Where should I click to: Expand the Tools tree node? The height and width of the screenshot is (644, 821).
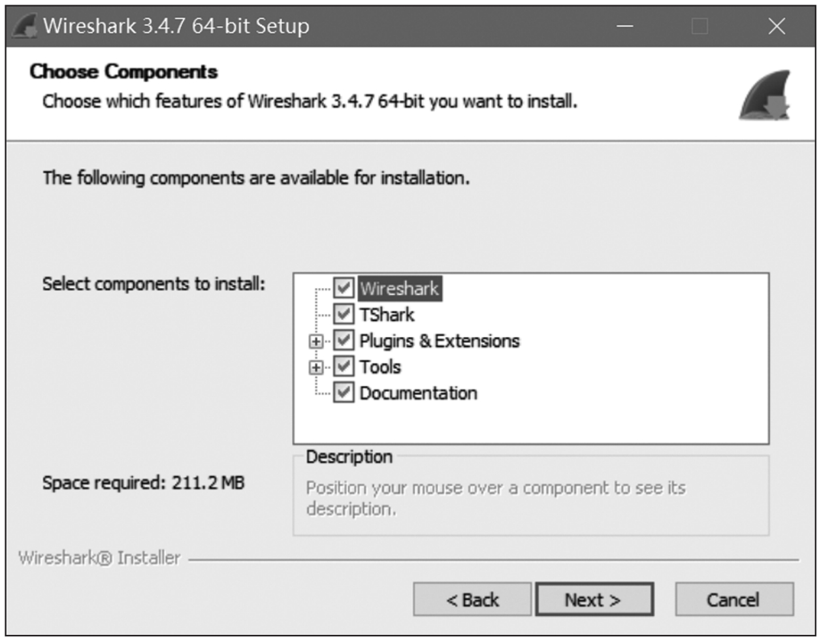pyautogui.click(x=316, y=367)
